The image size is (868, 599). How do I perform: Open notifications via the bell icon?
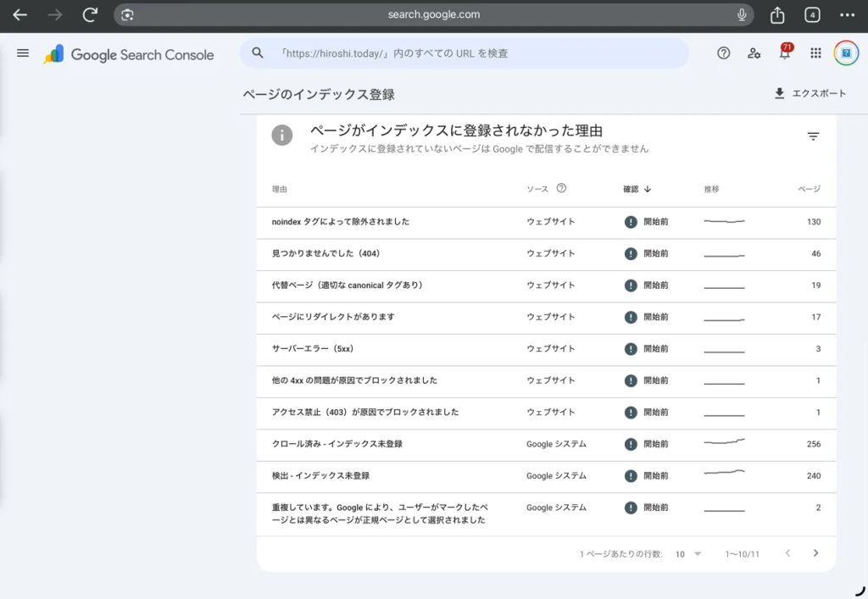pos(784,53)
